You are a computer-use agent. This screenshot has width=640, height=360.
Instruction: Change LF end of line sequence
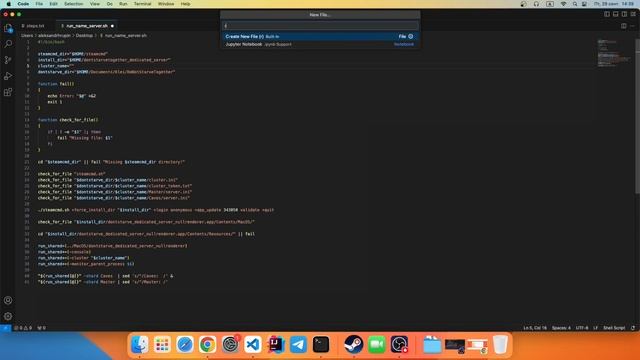[x=596, y=328]
